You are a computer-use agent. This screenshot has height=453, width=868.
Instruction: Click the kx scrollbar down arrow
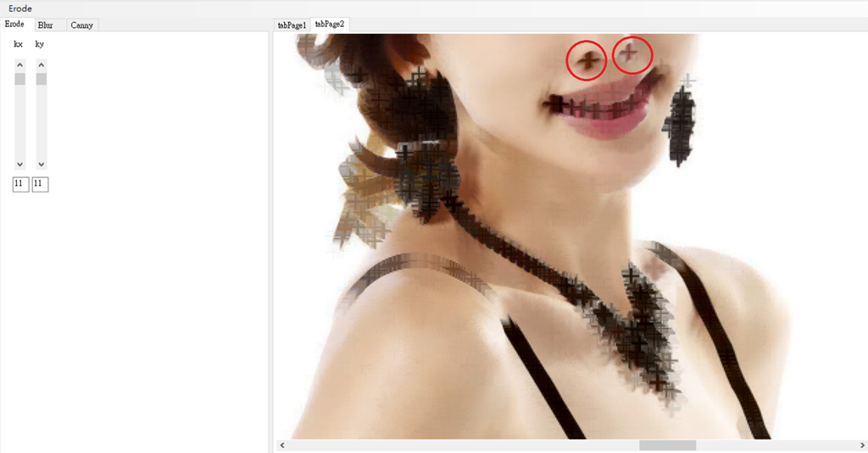[x=20, y=165]
